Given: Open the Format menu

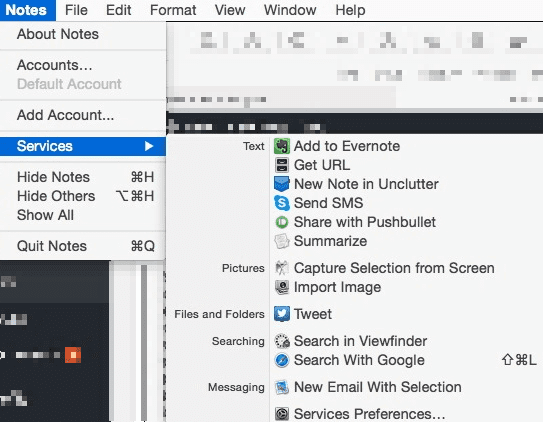Looking at the screenshot, I should coord(173,10).
